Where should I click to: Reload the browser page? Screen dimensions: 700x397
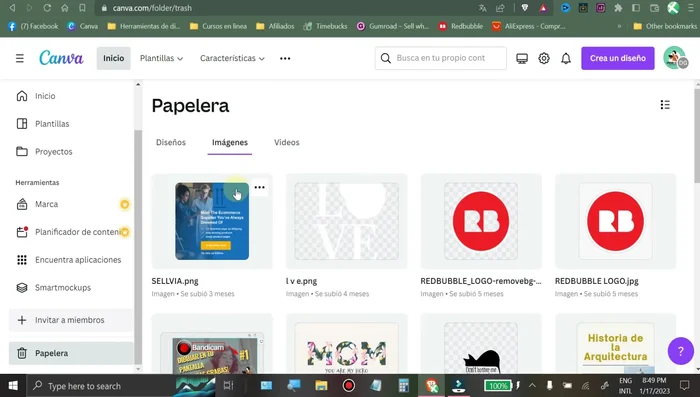(x=47, y=8)
